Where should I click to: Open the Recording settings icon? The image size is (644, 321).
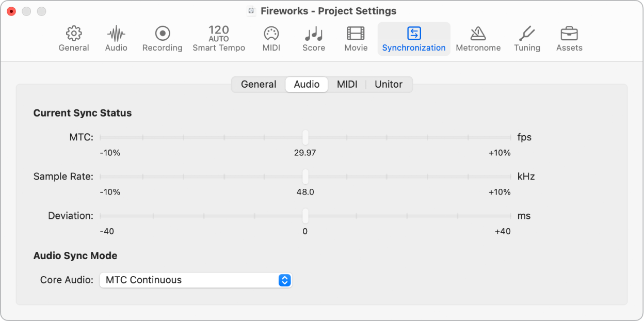point(162,39)
